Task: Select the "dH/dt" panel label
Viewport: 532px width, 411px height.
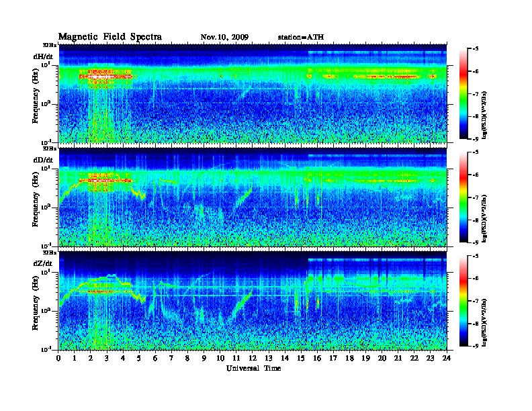Action: [x=43, y=56]
